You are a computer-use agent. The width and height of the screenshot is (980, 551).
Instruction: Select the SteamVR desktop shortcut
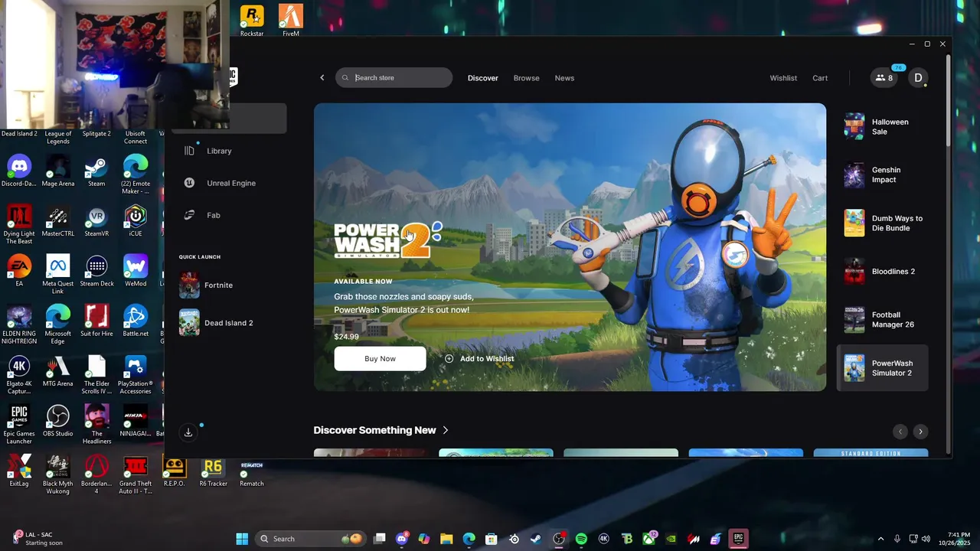point(96,222)
